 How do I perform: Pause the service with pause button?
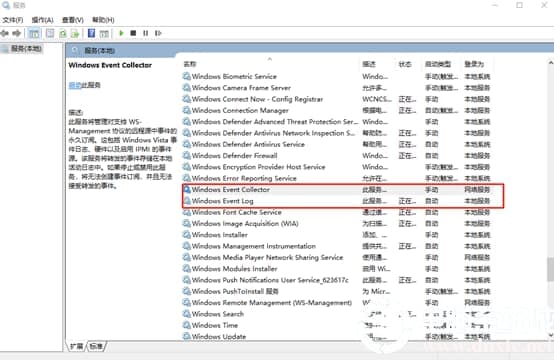[146, 33]
